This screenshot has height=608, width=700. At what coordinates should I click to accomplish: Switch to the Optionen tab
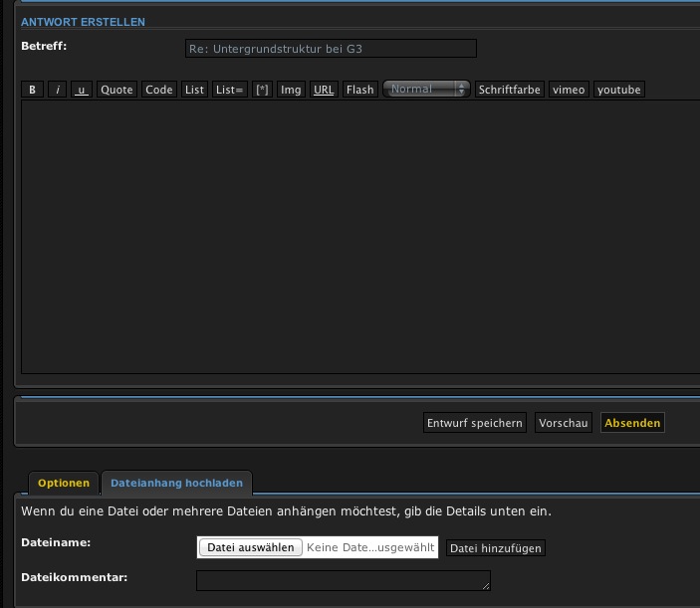pyautogui.click(x=64, y=483)
